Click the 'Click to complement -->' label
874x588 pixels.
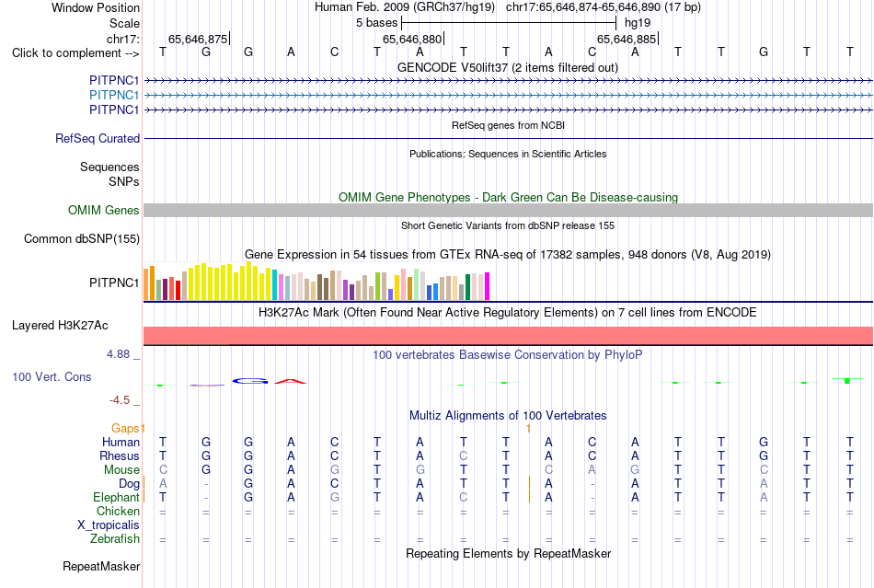tap(75, 53)
